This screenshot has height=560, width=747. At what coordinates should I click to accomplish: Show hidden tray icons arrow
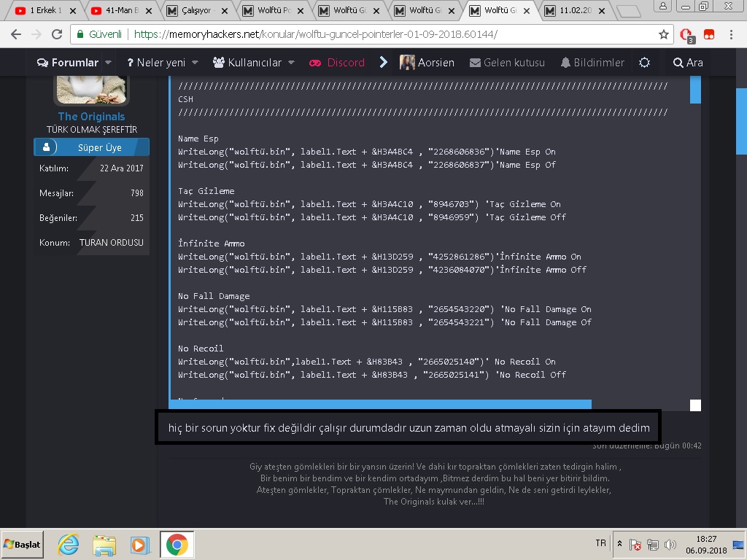(619, 543)
